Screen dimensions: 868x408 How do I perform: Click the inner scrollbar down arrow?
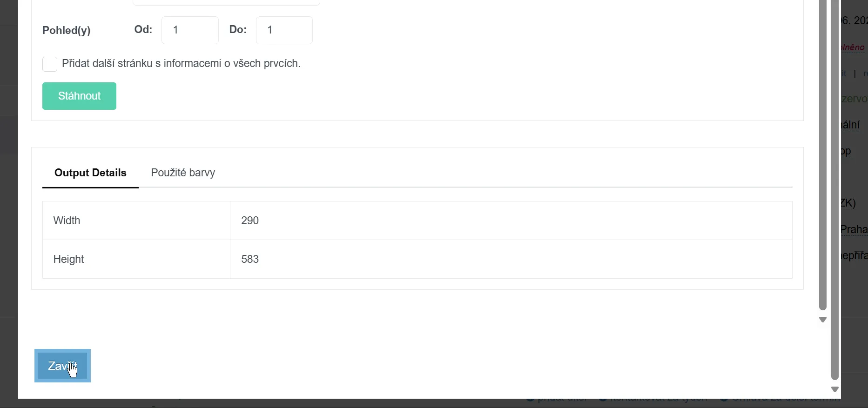pos(823,320)
